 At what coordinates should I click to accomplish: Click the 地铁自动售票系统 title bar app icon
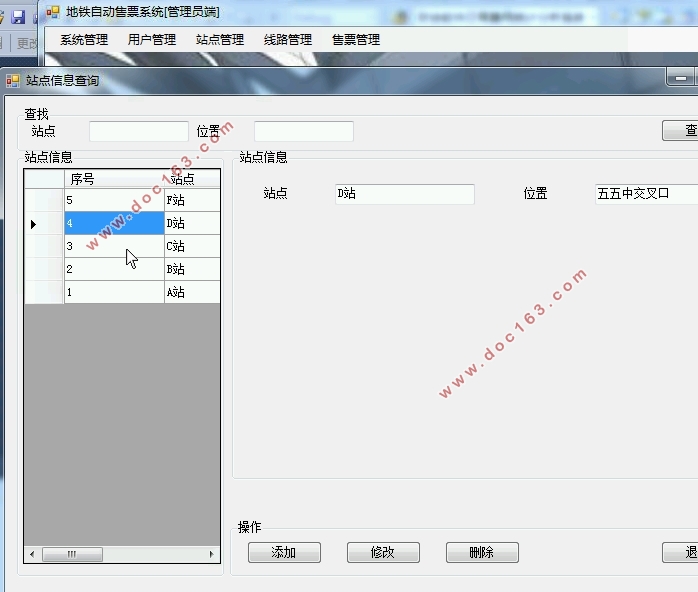[x=53, y=12]
